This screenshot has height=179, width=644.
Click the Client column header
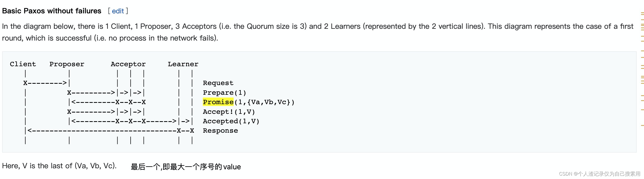point(23,64)
